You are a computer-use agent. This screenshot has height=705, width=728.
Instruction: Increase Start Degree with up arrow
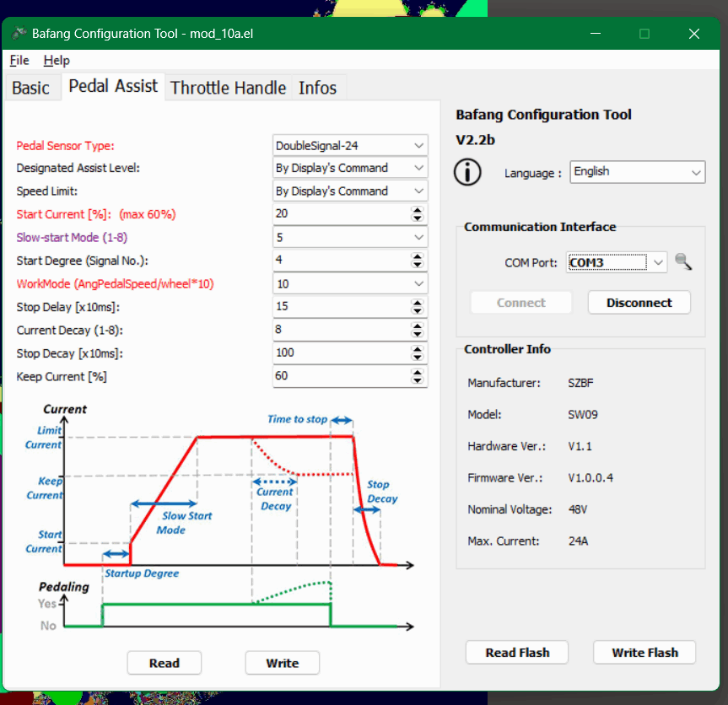417,256
